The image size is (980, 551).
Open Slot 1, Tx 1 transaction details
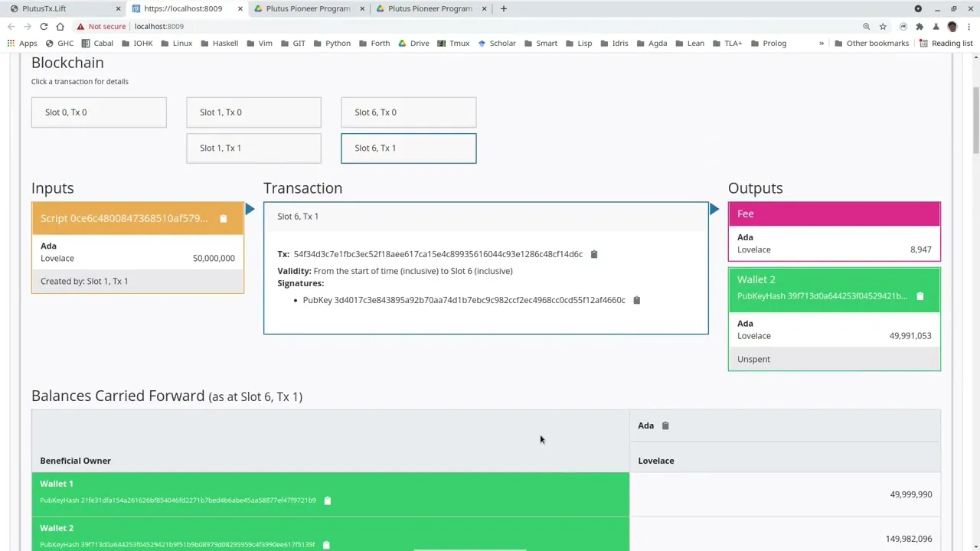pos(253,148)
